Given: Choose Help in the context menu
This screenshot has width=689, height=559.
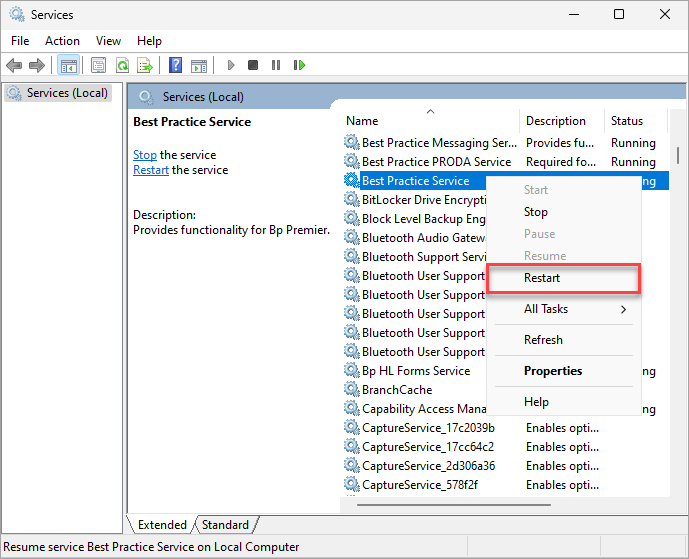Looking at the screenshot, I should coord(564,402).
